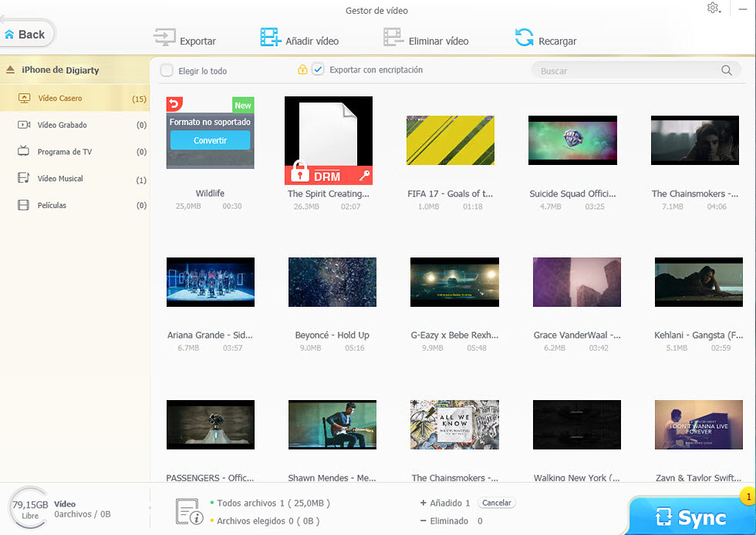The width and height of the screenshot is (756, 535).
Task: Select the Walking New York thumbnail
Action: tap(577, 425)
